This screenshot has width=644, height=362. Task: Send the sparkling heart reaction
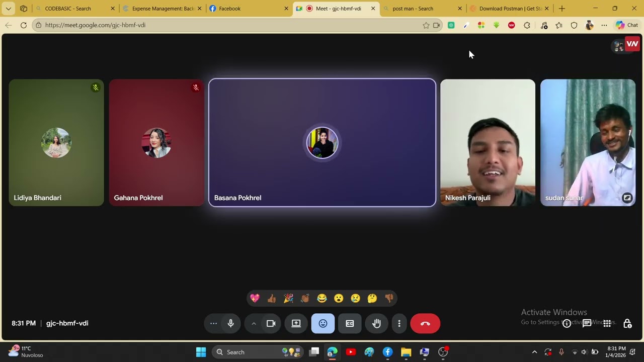(255, 298)
